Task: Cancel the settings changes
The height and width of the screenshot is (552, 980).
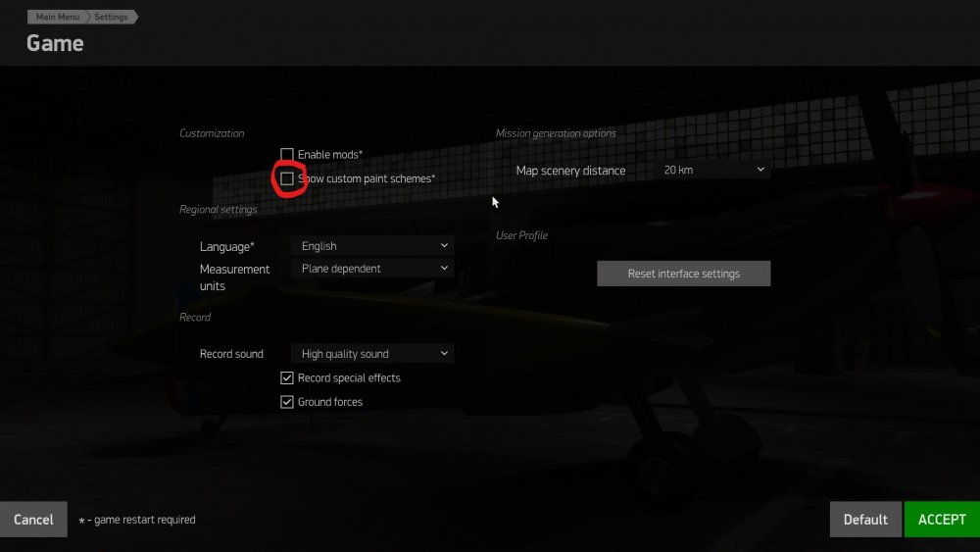Action: pos(33,520)
